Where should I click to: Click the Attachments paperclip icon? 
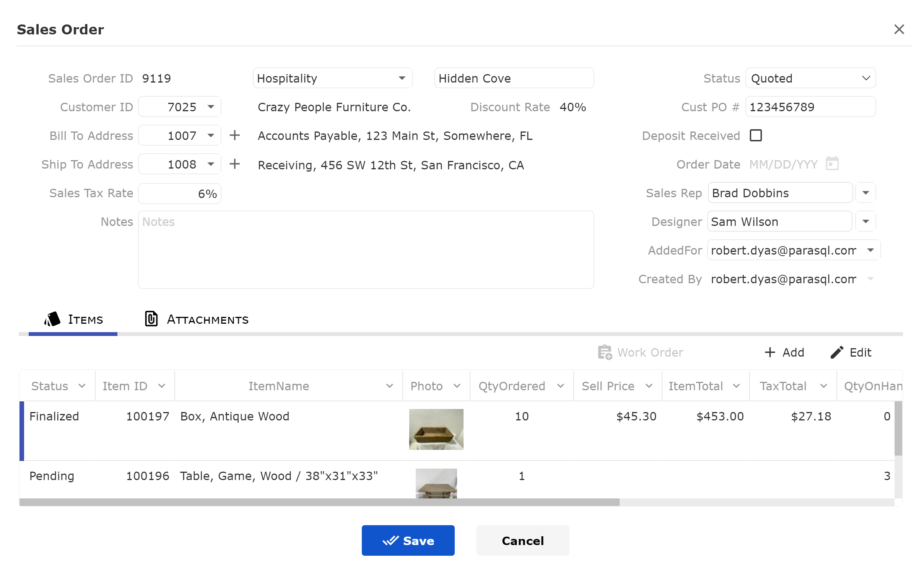151,319
